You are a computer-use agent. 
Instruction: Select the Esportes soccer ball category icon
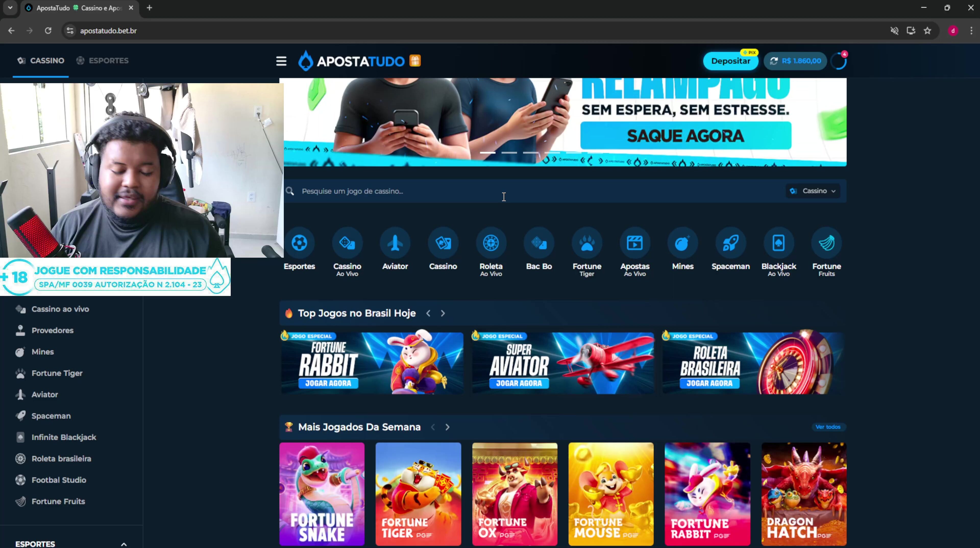299,243
